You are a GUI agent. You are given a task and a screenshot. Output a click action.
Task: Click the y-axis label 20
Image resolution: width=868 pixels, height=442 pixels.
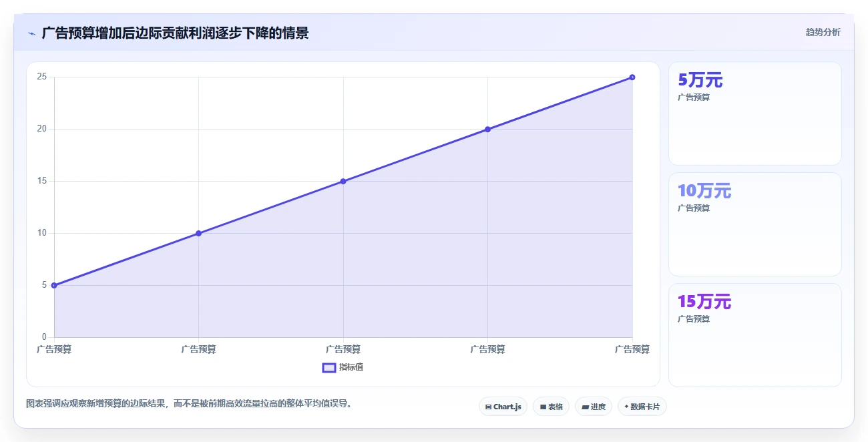(42, 129)
